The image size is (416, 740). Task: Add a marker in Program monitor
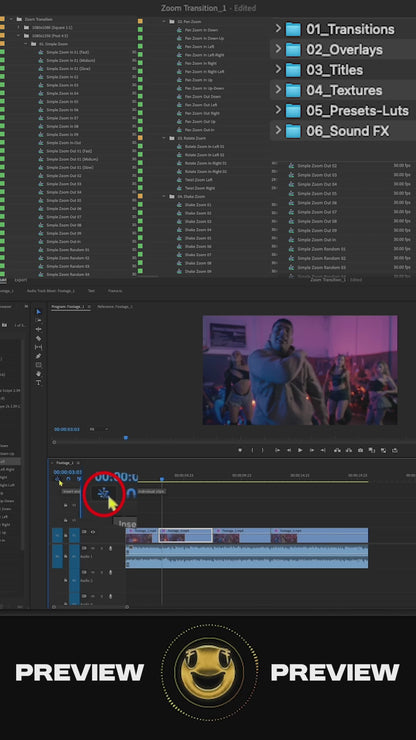[x=240, y=450]
